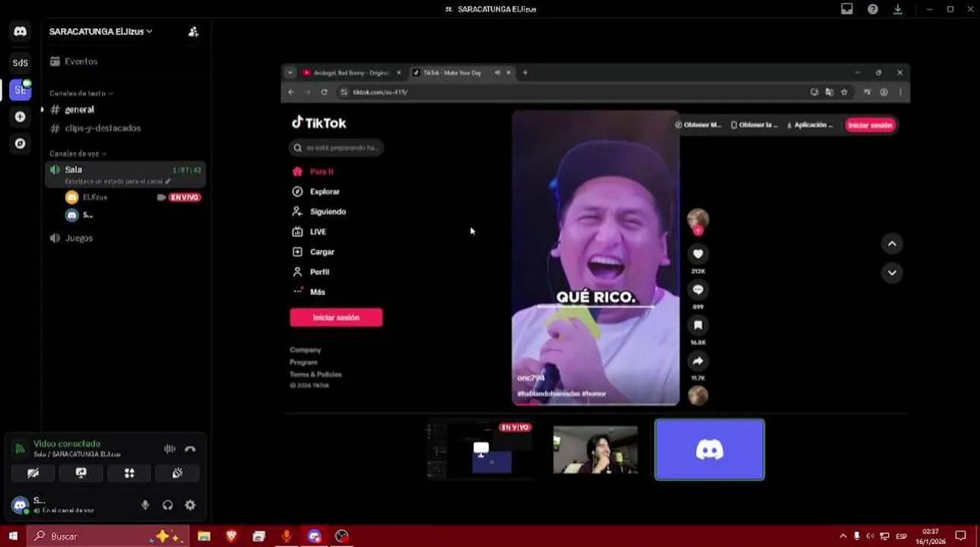980x547 pixels.
Task: Click Discord download update arrow icon
Action: coord(898,9)
